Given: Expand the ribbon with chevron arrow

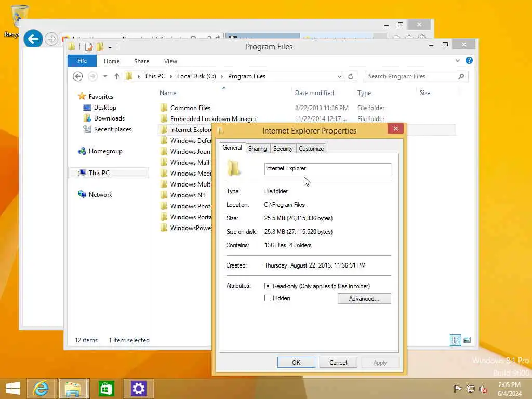Looking at the screenshot, I should tap(457, 60).
